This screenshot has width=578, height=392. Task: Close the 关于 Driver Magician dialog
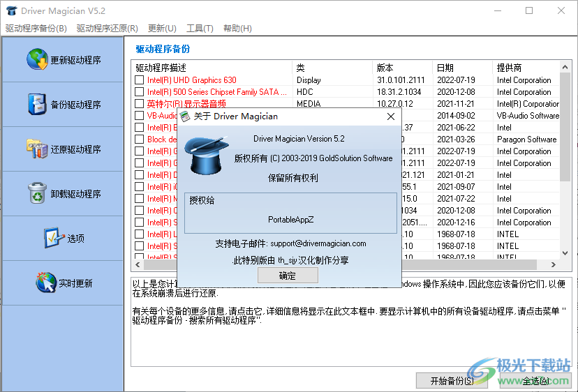click(x=391, y=116)
